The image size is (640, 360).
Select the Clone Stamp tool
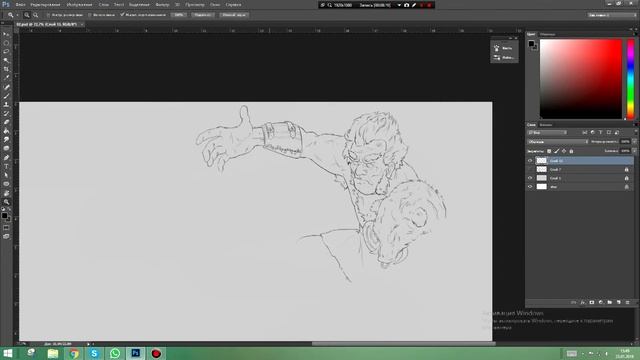(x=6, y=104)
